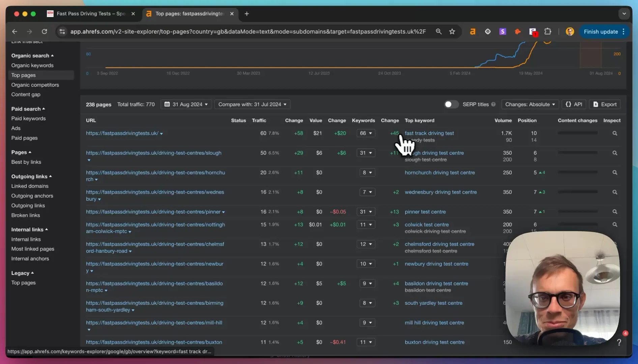The width and height of the screenshot is (638, 364).
Task: Toggle the SERP titles switch
Action: click(451, 104)
